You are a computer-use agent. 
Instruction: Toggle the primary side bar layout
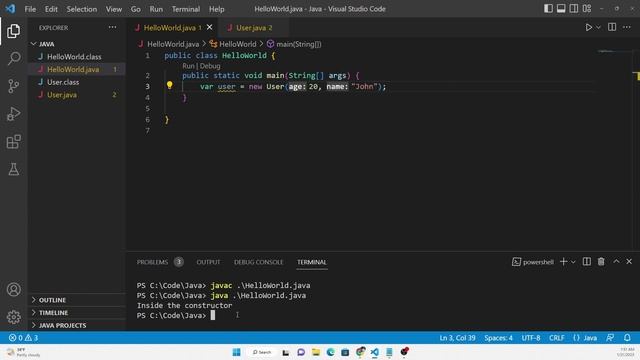(548, 9)
